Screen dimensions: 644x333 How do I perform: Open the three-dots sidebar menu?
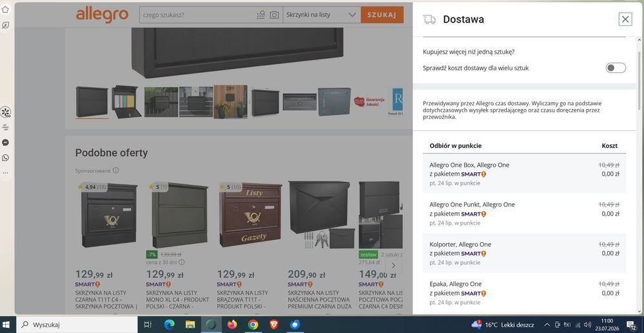(x=5, y=173)
